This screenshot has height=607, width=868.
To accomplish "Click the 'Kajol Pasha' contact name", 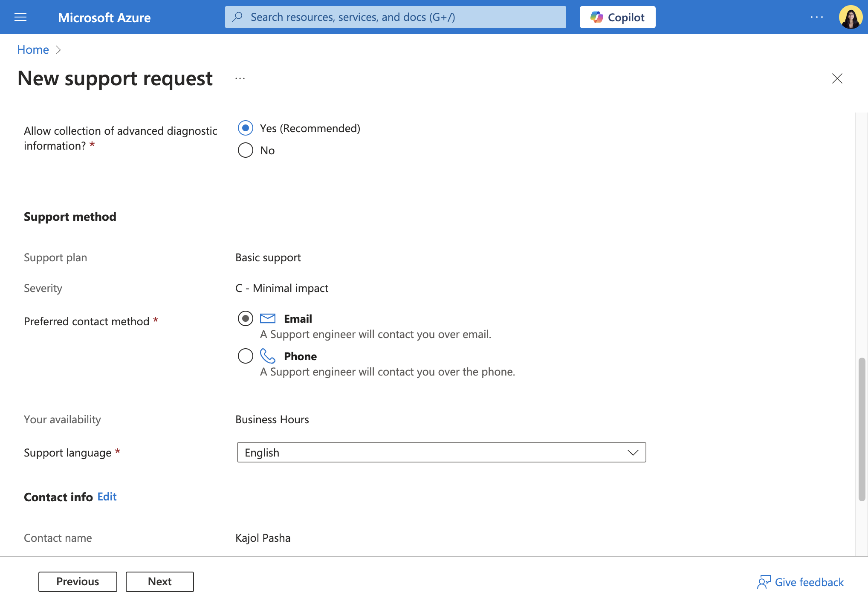I will (x=263, y=538).
